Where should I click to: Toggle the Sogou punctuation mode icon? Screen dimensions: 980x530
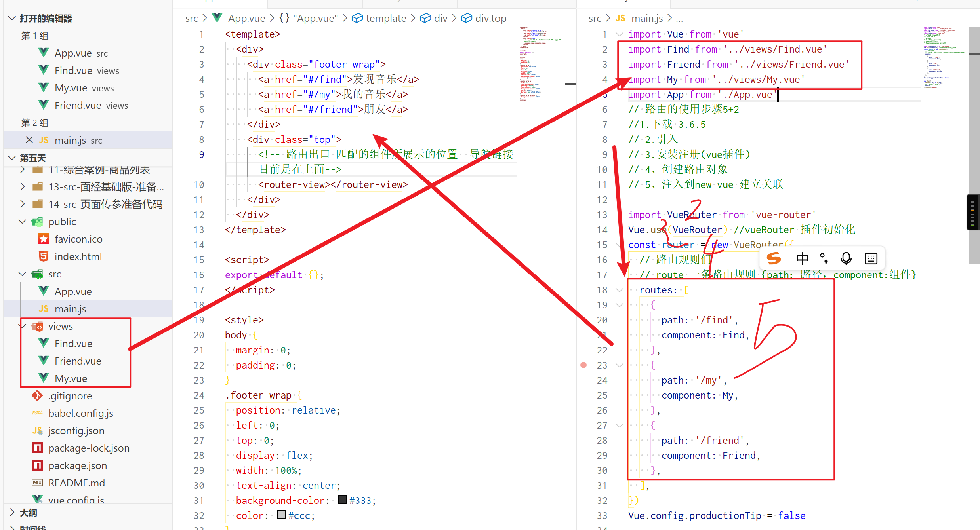pyautogui.click(x=824, y=258)
